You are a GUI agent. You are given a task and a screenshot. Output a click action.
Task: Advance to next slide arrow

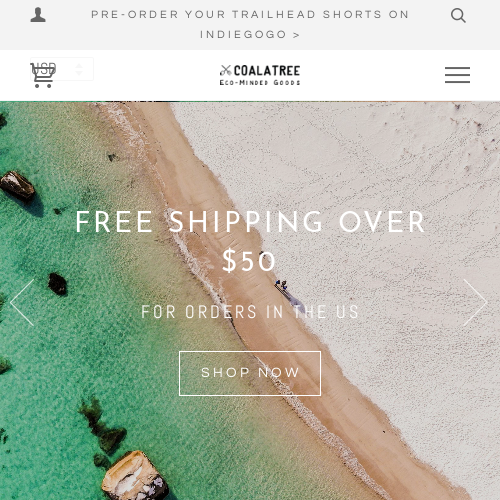point(475,302)
